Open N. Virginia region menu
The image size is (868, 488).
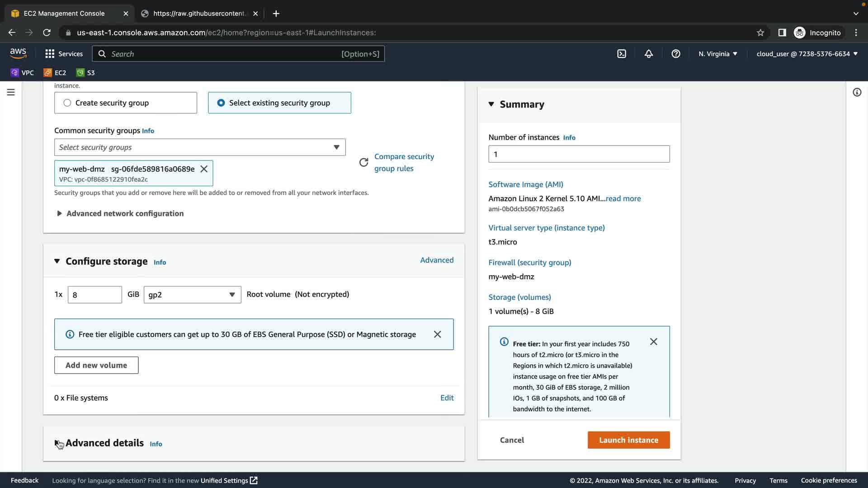coord(717,54)
